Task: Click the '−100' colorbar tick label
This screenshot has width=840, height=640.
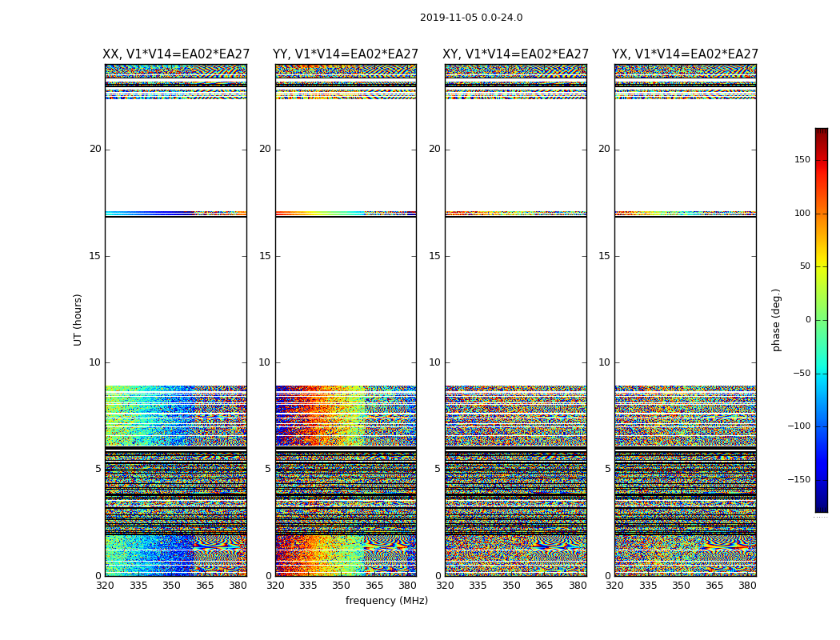Action: point(798,426)
